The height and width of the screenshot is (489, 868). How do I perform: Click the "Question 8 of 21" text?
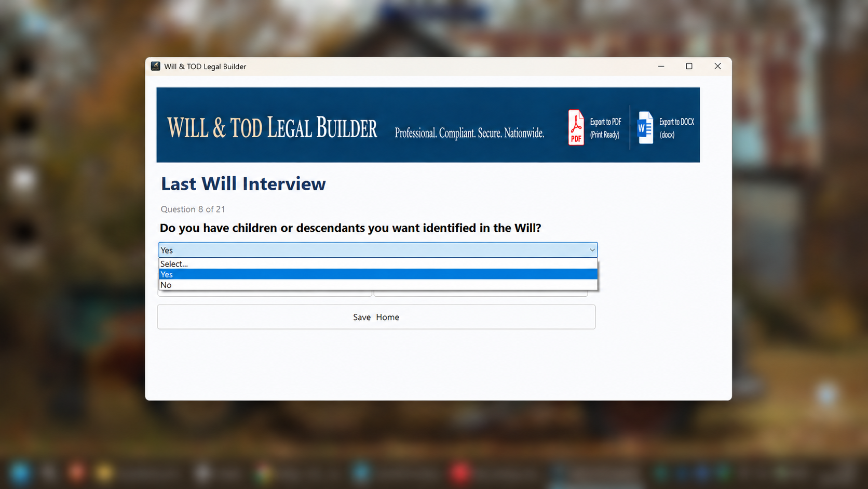pyautogui.click(x=193, y=209)
